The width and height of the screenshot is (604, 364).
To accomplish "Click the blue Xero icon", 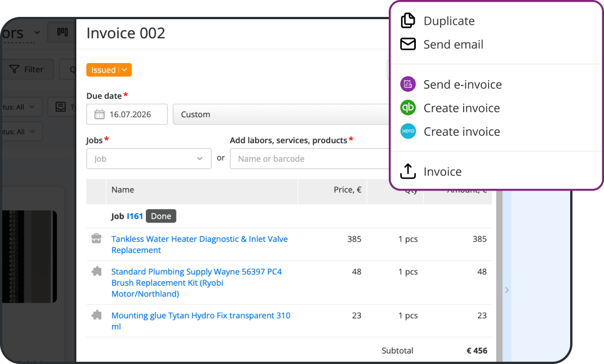I will 408,131.
